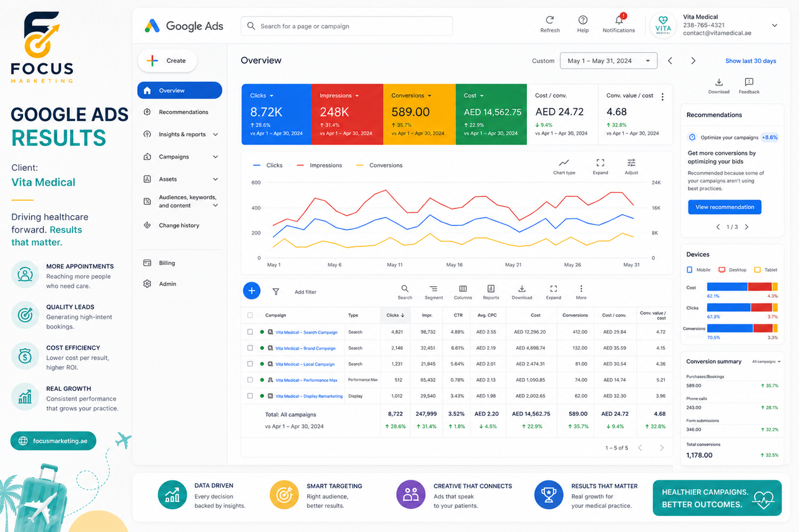The width and height of the screenshot is (799, 532).
Task: Open the Reports icon
Action: pyautogui.click(x=491, y=288)
